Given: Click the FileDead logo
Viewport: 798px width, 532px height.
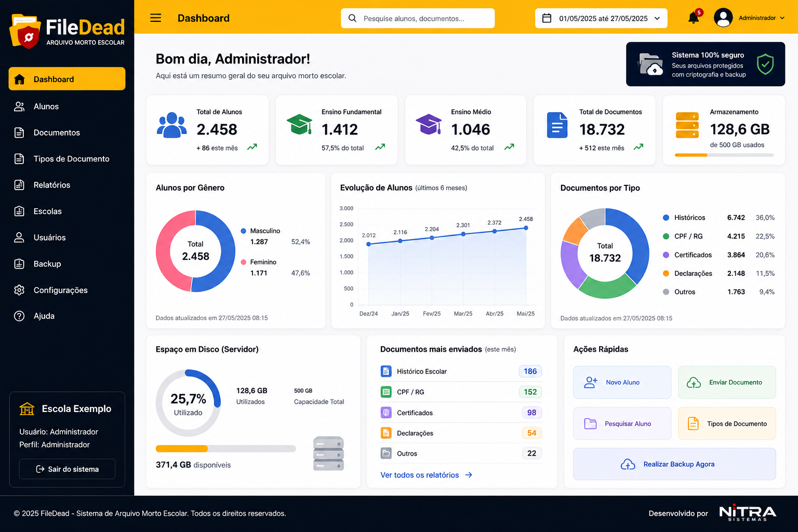Looking at the screenshot, I should 67,31.
